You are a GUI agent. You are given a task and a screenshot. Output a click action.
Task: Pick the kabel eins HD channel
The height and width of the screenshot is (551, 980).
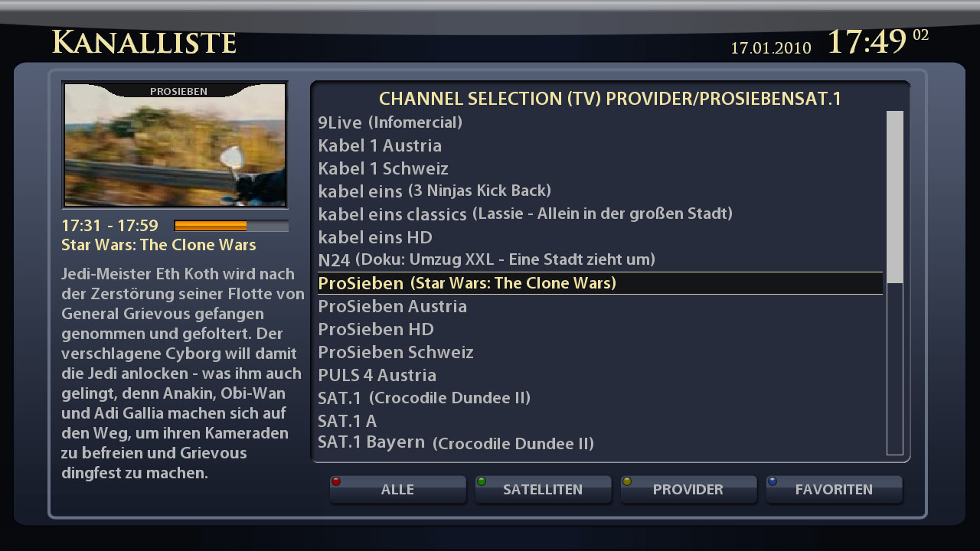(x=600, y=237)
